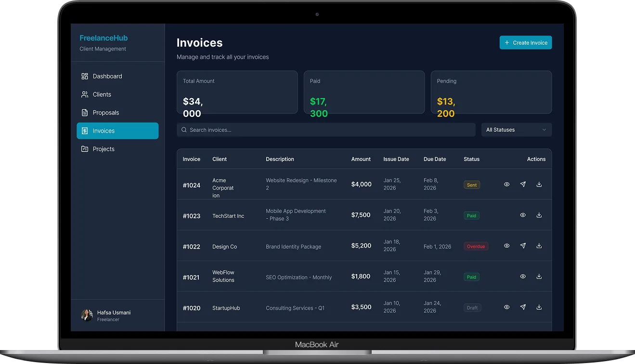Click the Create Invoice button

pyautogui.click(x=526, y=42)
